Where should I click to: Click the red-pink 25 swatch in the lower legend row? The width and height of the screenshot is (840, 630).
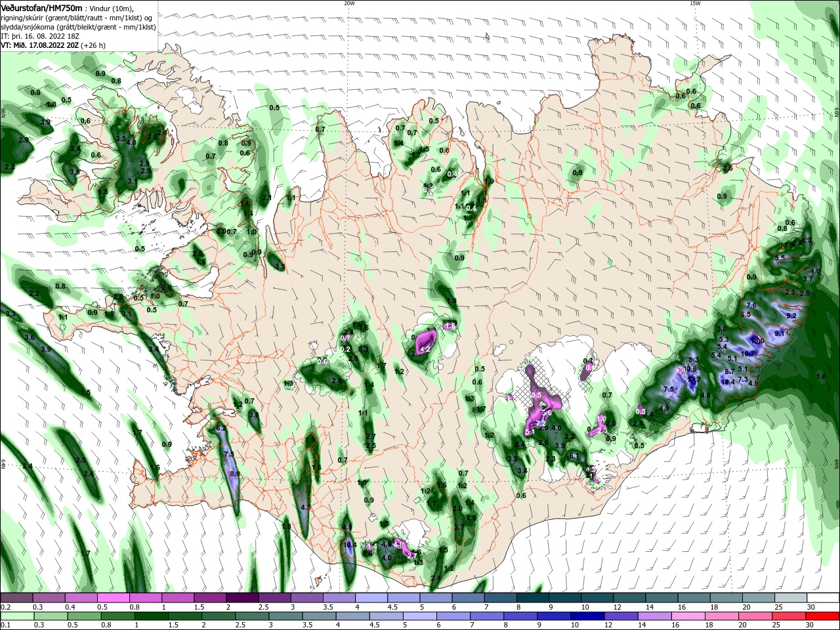[789, 616]
